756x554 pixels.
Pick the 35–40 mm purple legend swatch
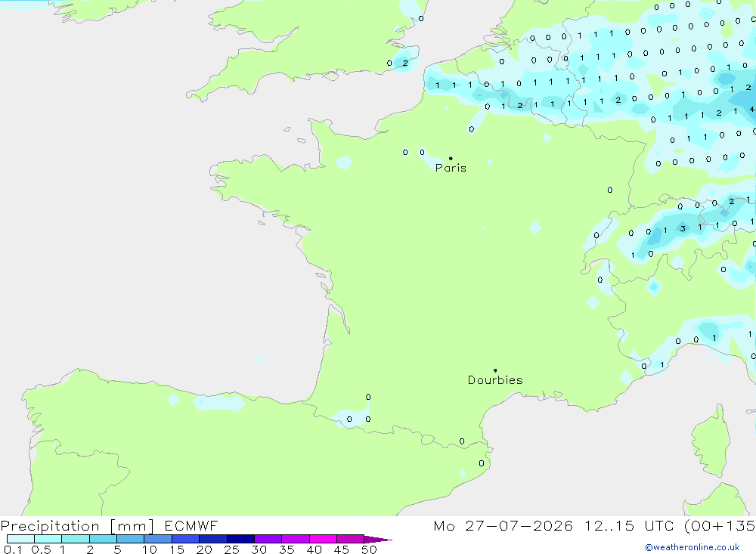click(x=296, y=539)
